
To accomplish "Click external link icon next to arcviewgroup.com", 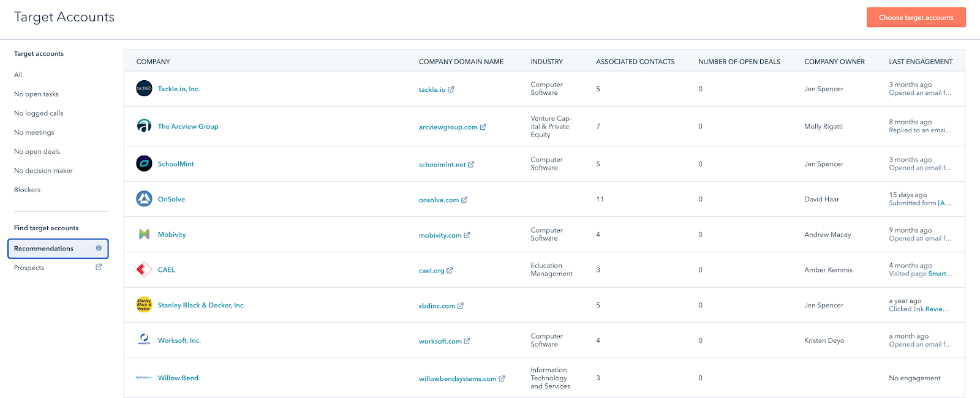I will coord(483,127).
